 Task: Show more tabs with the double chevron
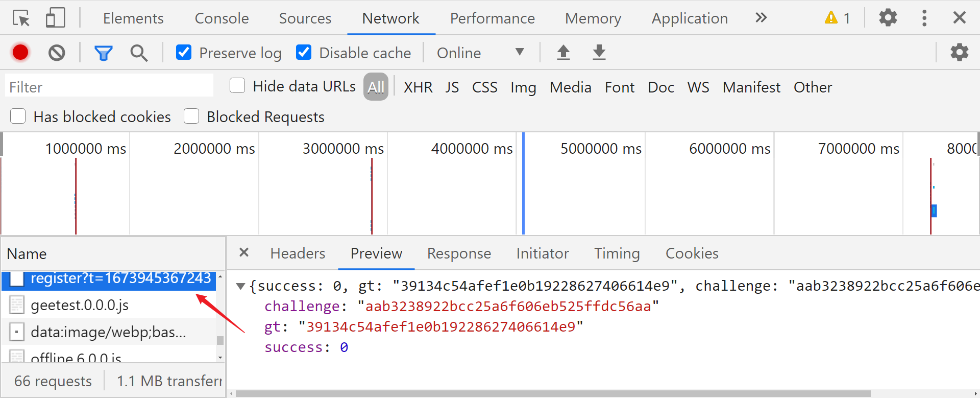(761, 18)
